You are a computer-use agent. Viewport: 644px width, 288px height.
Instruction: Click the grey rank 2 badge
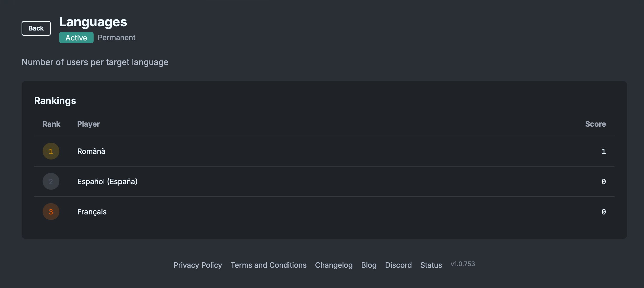(x=51, y=181)
